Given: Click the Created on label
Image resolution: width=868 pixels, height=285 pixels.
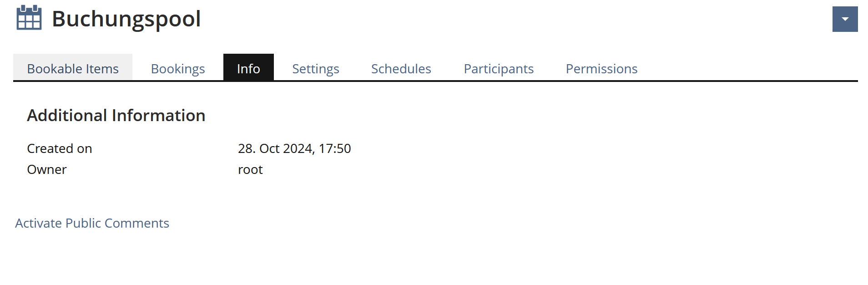Looking at the screenshot, I should [60, 148].
